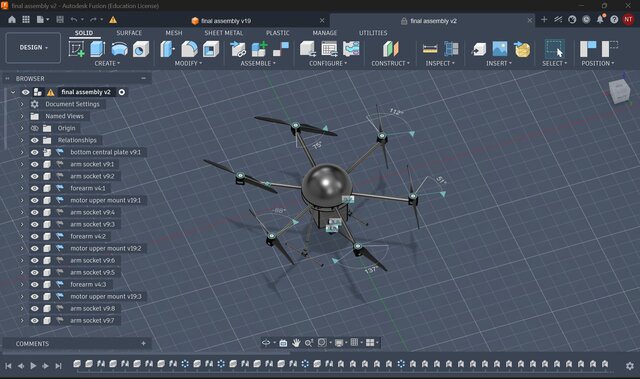The image size is (640, 379).
Task: Switch to final assembly v19 document tab
Action: [226, 21]
